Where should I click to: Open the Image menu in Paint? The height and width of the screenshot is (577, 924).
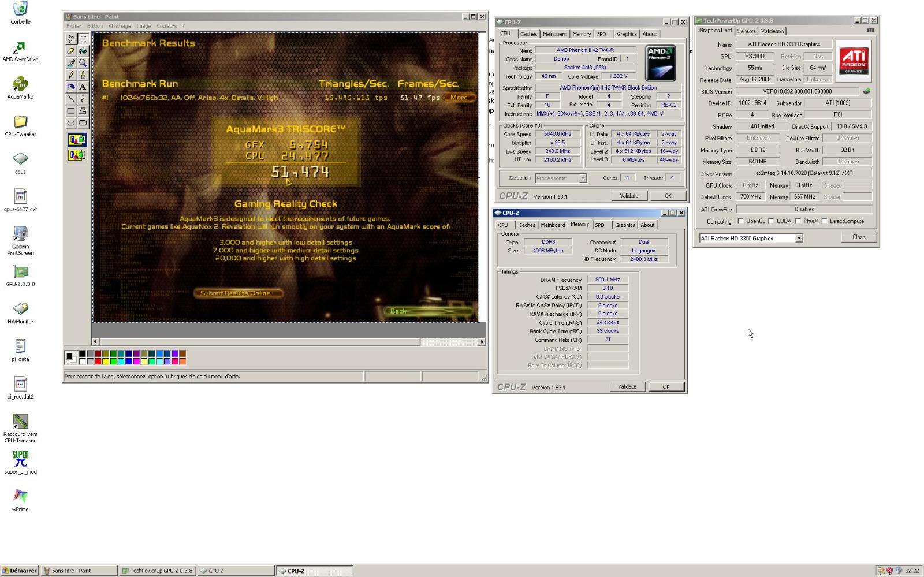point(143,26)
